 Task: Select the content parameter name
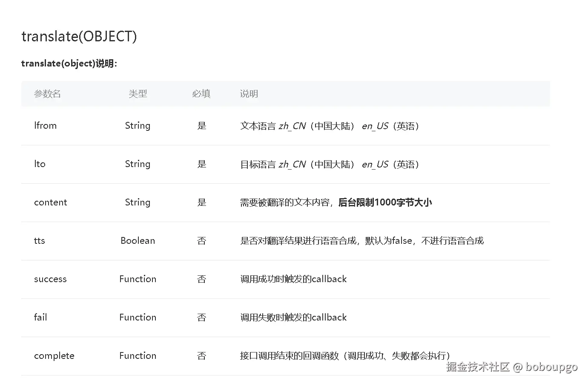tap(51, 202)
